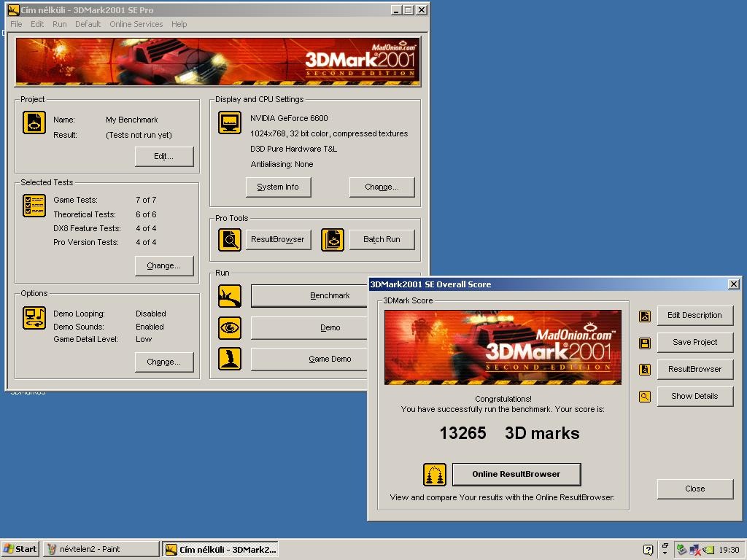
Task: Click the 3DMark2001 taskbar button
Action: (220, 549)
